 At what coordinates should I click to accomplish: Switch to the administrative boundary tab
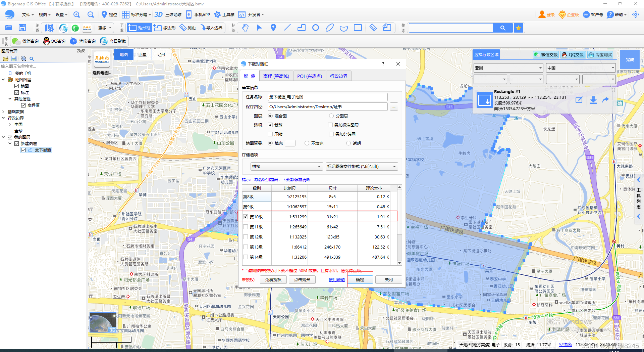tap(339, 76)
